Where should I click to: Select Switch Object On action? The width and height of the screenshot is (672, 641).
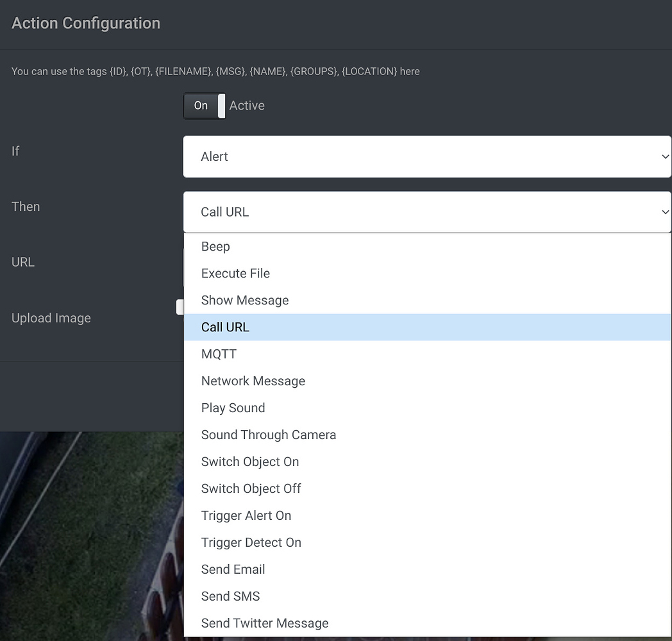point(249,462)
